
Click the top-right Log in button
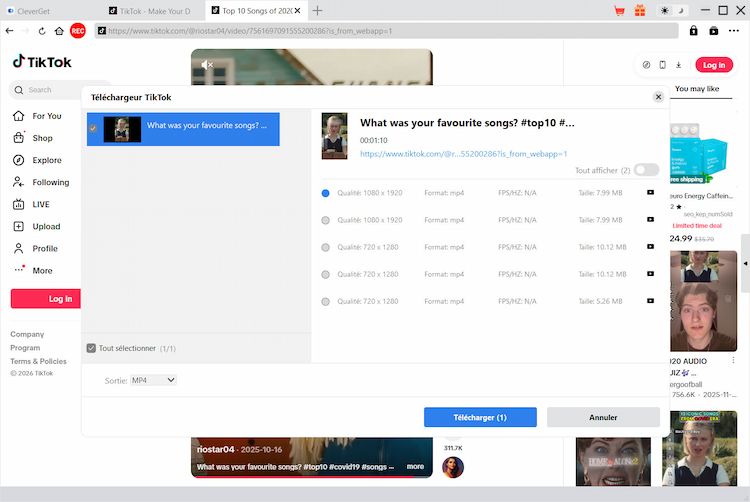tap(714, 65)
